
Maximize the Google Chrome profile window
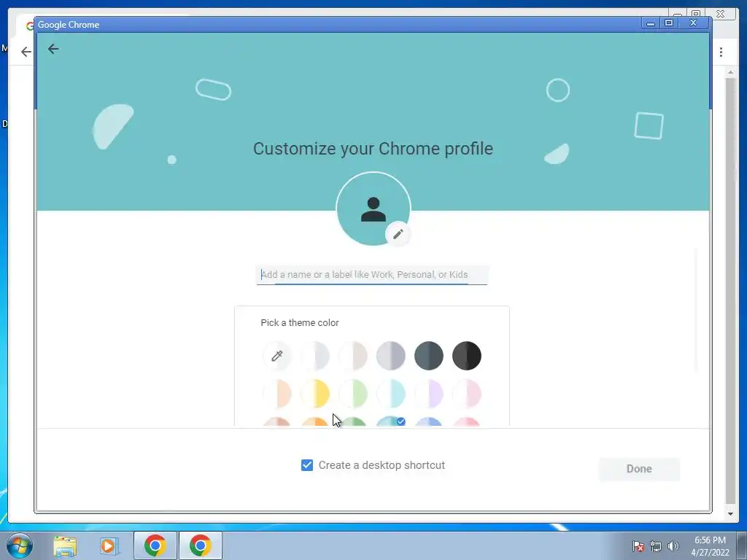pyautogui.click(x=668, y=23)
